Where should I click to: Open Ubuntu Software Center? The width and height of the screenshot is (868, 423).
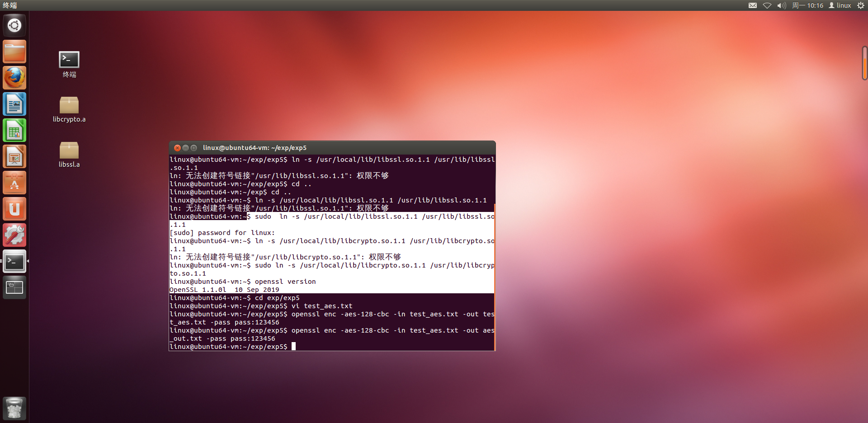point(14,183)
